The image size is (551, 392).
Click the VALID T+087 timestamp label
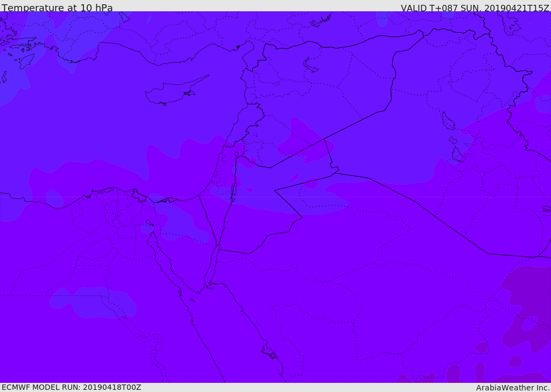[475, 8]
